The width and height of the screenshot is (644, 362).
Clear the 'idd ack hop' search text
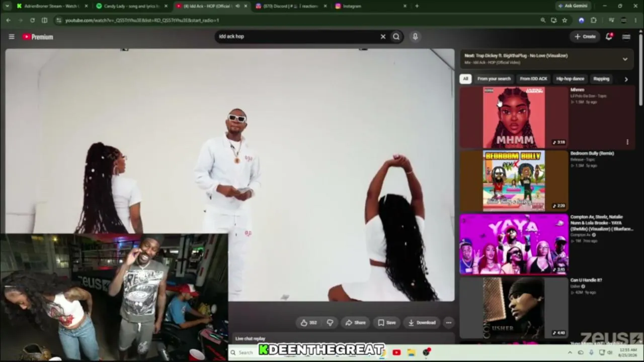(x=383, y=36)
